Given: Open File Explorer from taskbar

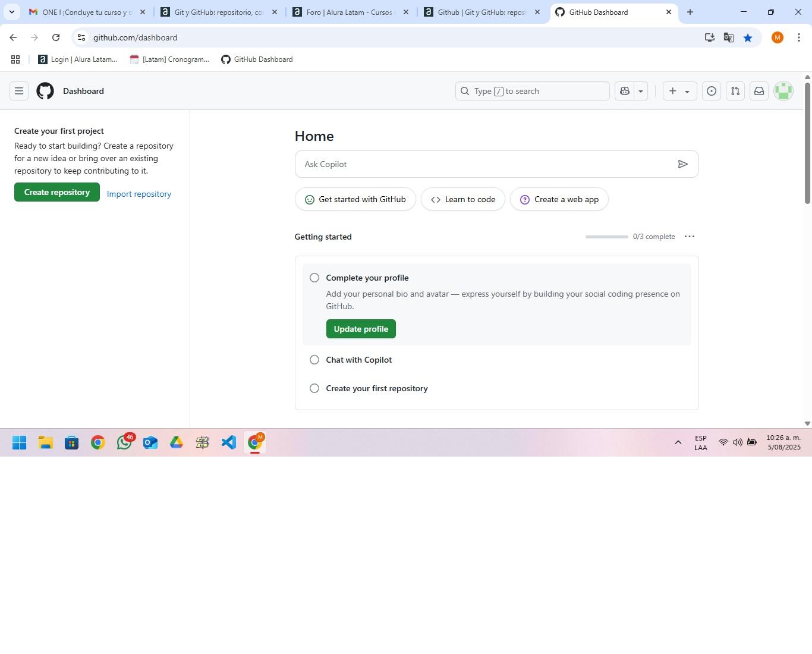Looking at the screenshot, I should pos(46,442).
